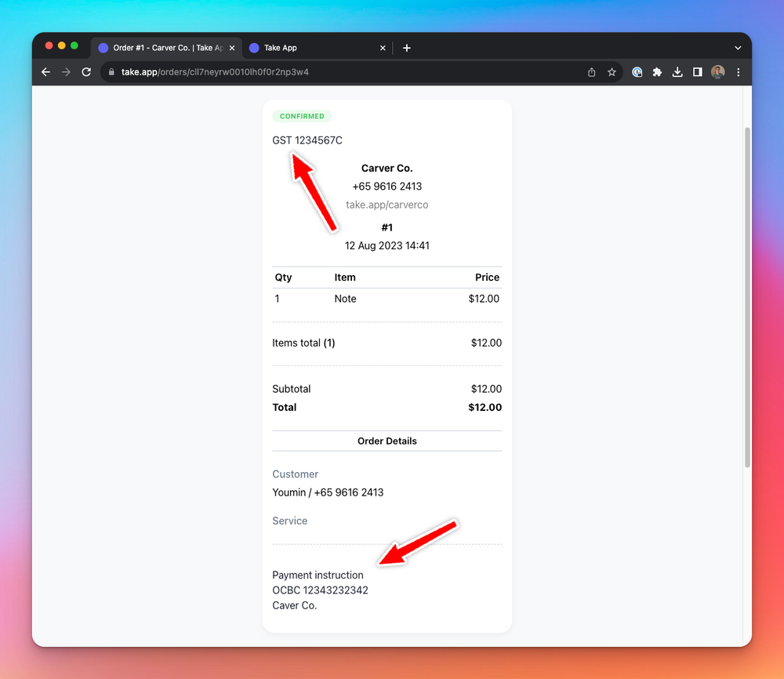Click the Item column header
Image resolution: width=784 pixels, height=679 pixels.
click(345, 278)
